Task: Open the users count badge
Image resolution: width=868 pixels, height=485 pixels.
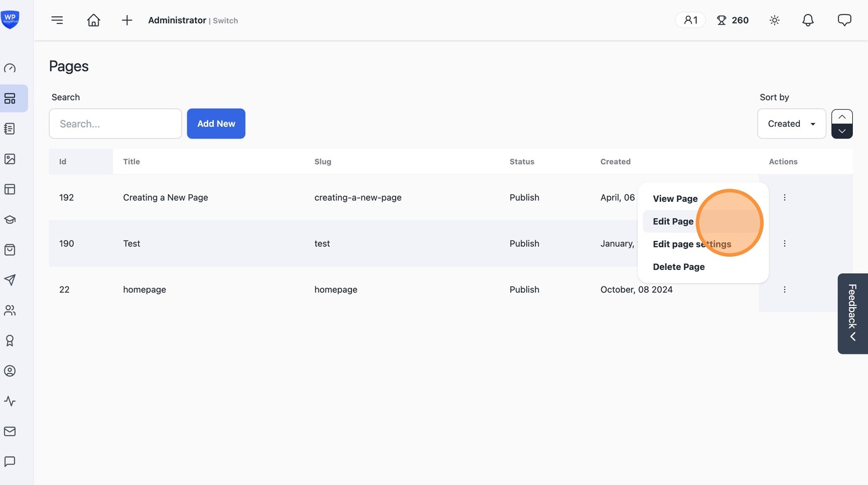Action: [690, 20]
